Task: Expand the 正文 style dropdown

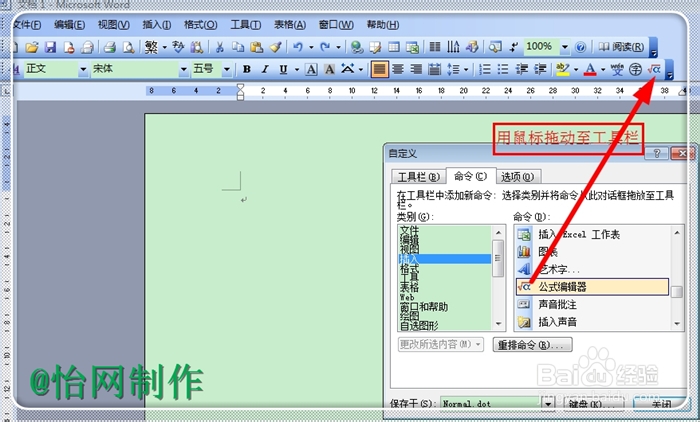Action: 83,69
